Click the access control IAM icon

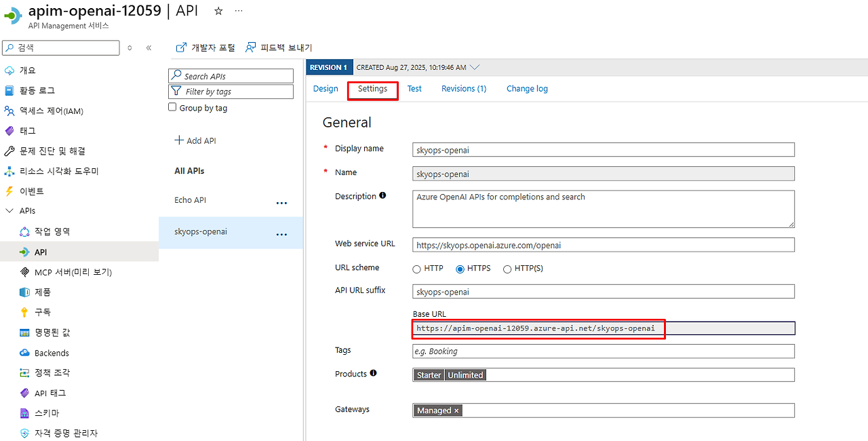tap(9, 111)
